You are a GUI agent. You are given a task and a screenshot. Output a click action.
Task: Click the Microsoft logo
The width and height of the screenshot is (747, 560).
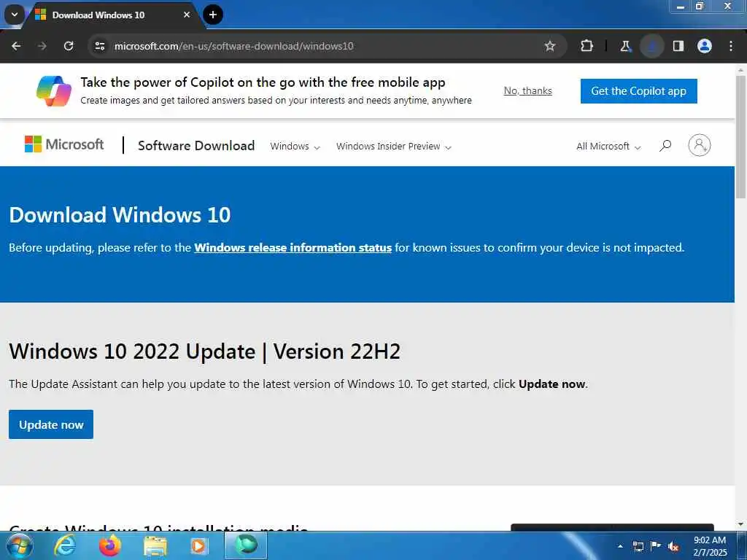pos(64,144)
